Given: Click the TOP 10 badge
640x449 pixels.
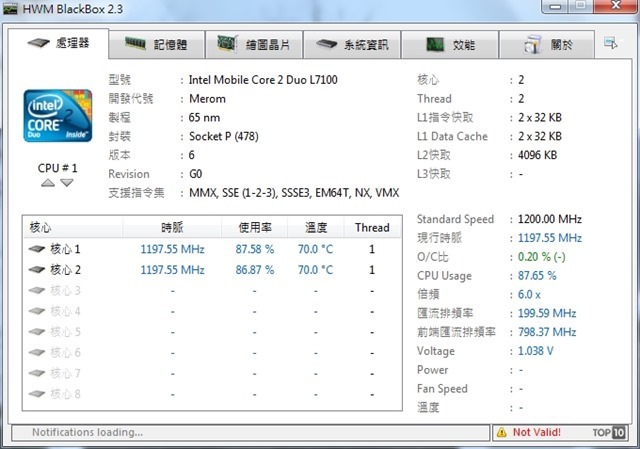Looking at the screenshot, I should (609, 432).
